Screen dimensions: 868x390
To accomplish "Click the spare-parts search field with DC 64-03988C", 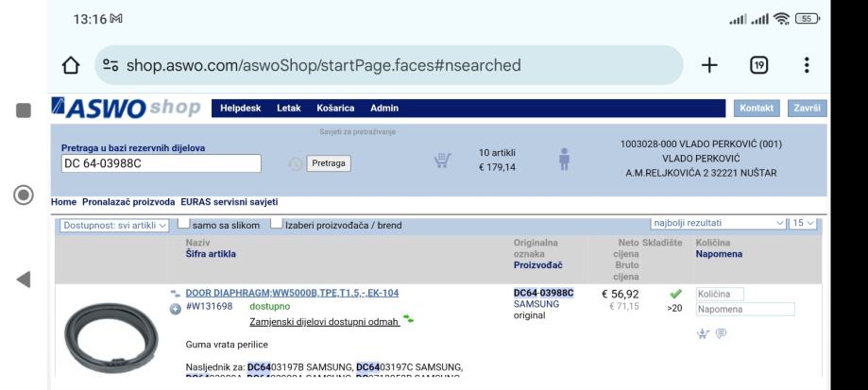I will click(x=162, y=163).
